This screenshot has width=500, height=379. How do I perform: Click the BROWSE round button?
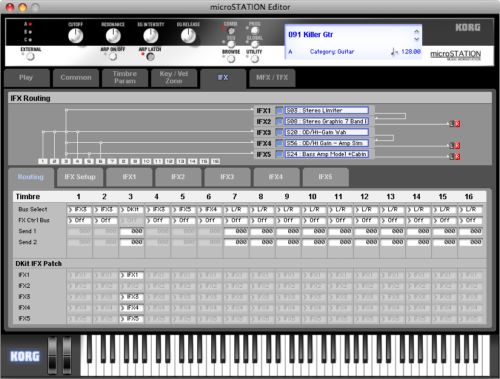coord(231,59)
